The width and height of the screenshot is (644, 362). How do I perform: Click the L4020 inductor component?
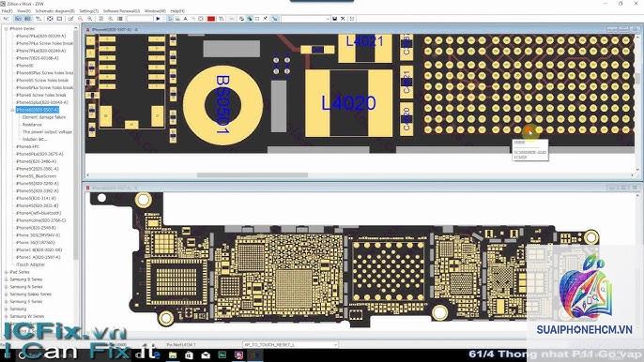(x=348, y=103)
